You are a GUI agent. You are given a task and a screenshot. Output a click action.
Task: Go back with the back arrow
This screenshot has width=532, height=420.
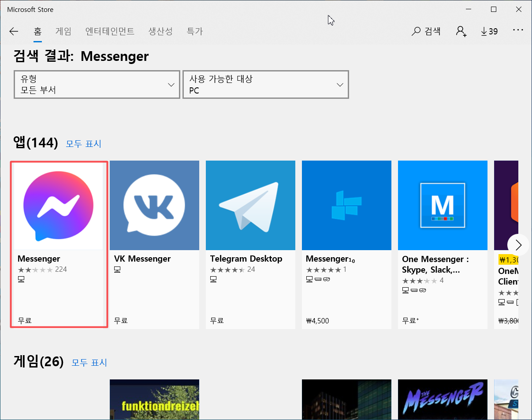tap(14, 31)
